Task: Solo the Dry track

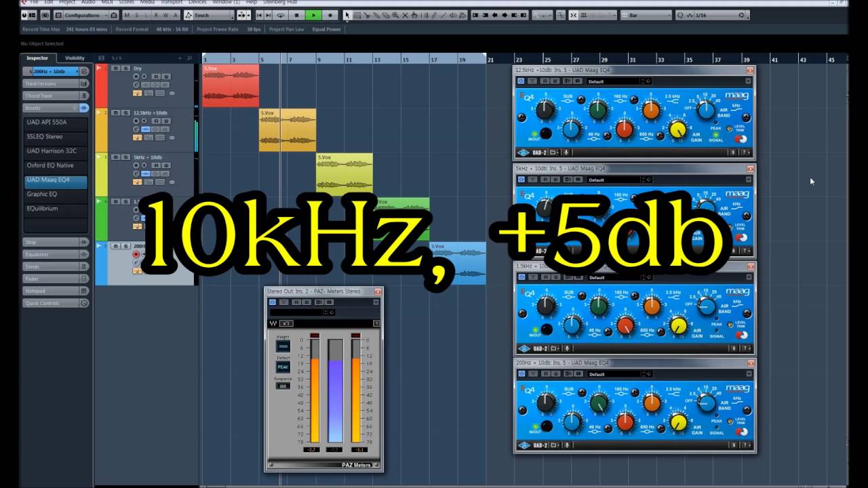Action: point(125,68)
